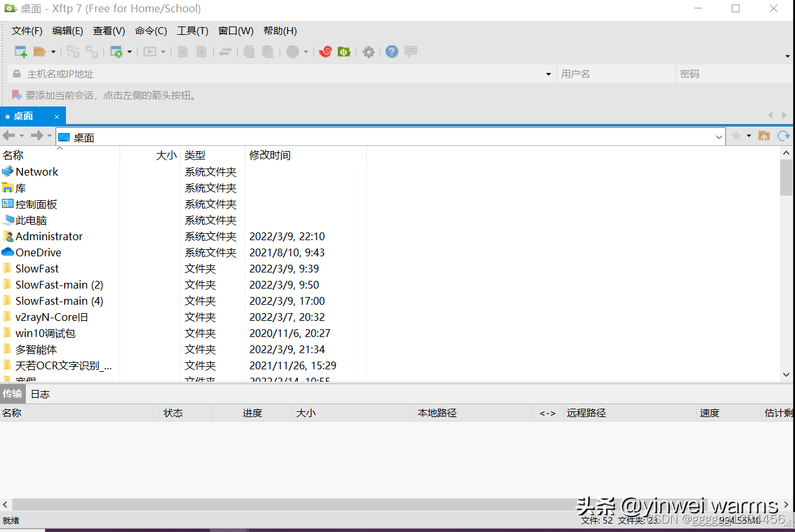This screenshot has width=795, height=532.
Task: Open the Back history dropdown
Action: 21,136
